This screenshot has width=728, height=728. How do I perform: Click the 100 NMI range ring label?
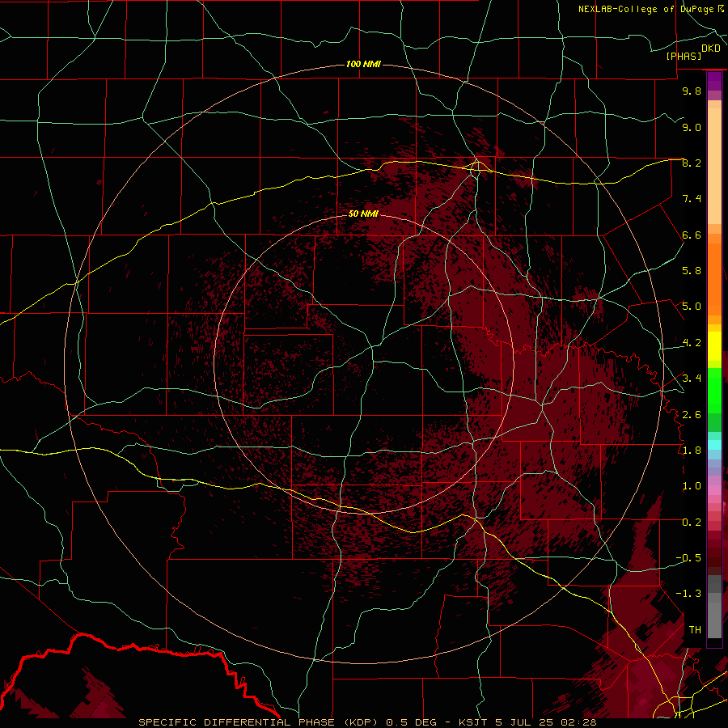363,64
